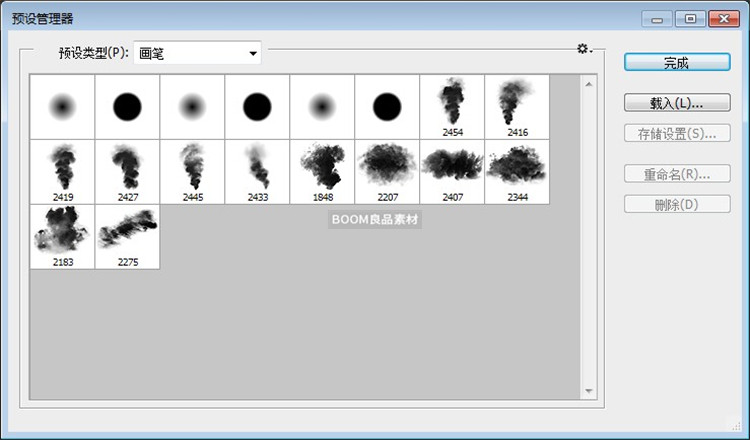
Task: Select the explosion brush labeled 1848
Action: [322, 171]
